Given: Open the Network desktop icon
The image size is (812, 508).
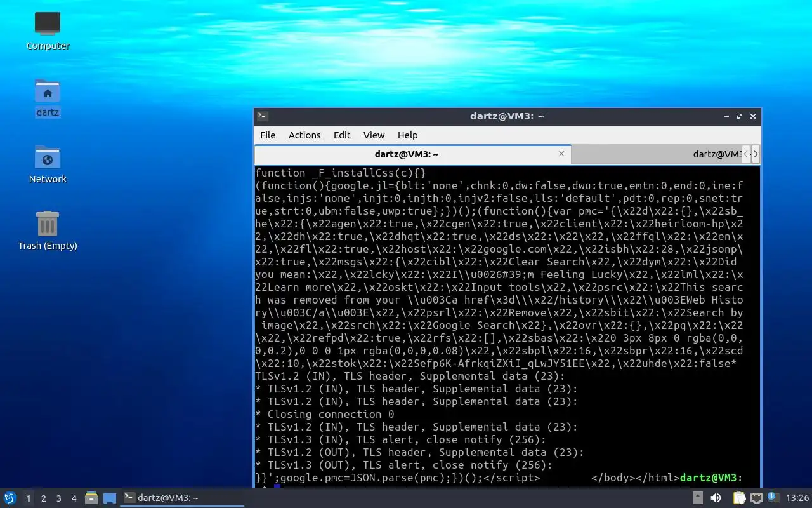Looking at the screenshot, I should [48, 164].
